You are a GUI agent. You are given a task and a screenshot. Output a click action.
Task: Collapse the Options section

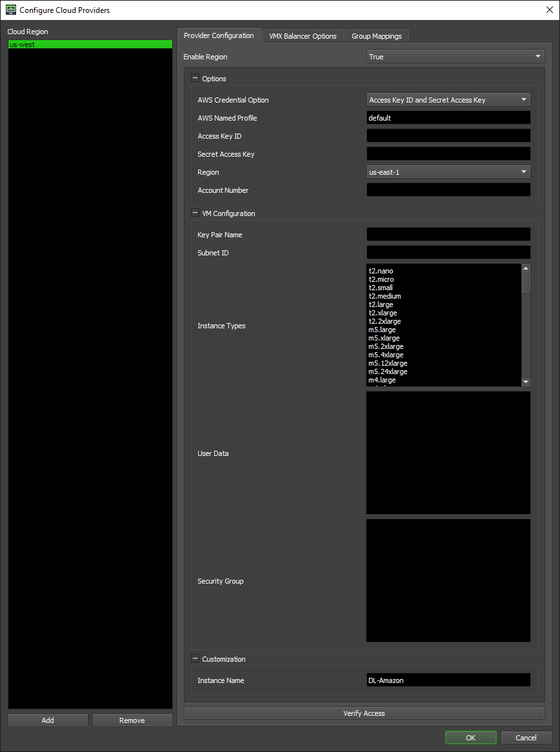(195, 79)
